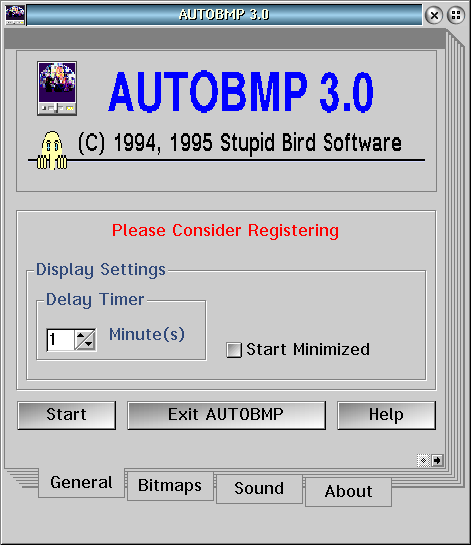The image size is (471, 545).
Task: Enable the Start Minimized checkbox
Action: pyautogui.click(x=234, y=350)
